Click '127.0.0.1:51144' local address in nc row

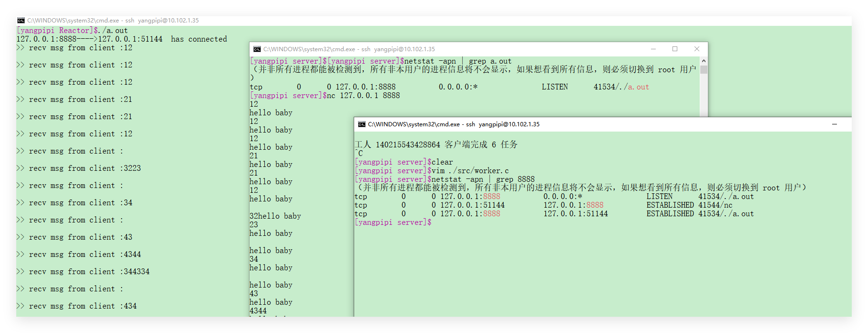(472, 205)
